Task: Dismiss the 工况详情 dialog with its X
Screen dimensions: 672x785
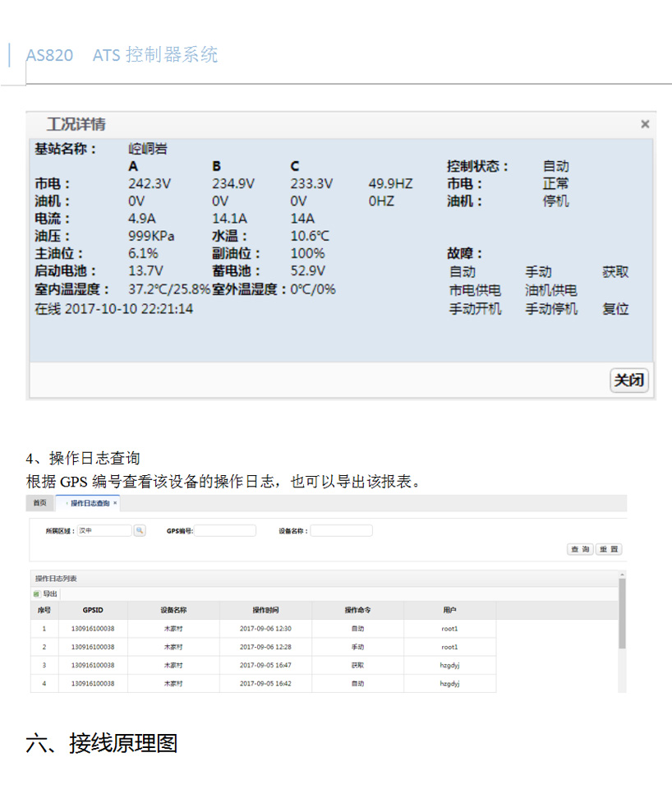Action: coord(646,123)
